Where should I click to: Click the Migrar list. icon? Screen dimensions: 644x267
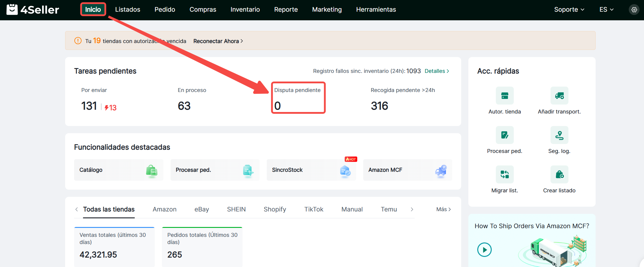pyautogui.click(x=505, y=174)
